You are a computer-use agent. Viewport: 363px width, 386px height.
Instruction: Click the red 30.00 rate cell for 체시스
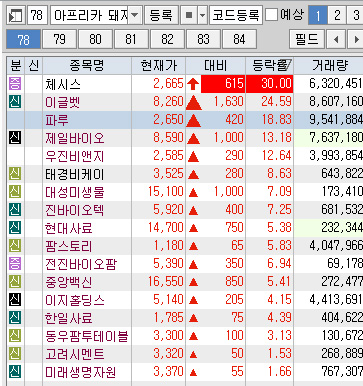pos(269,84)
